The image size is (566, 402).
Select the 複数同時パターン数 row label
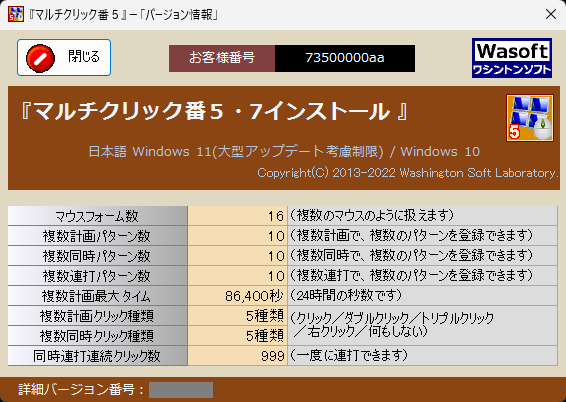coord(97,256)
